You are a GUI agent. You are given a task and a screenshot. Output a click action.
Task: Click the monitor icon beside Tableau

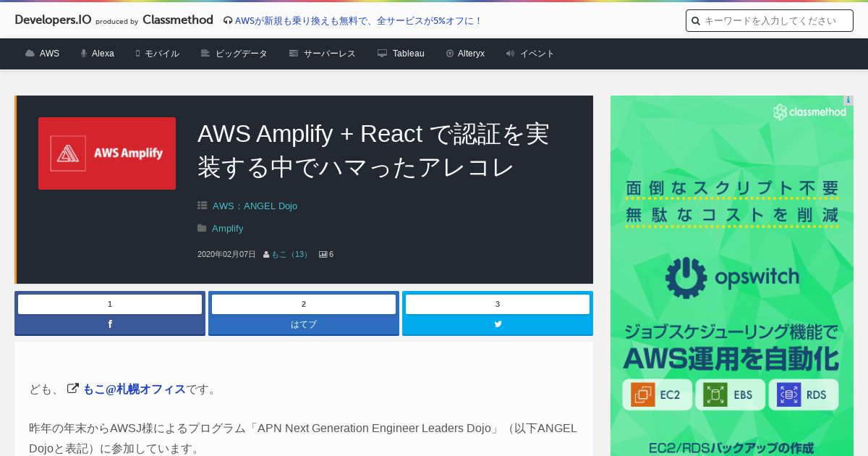382,54
